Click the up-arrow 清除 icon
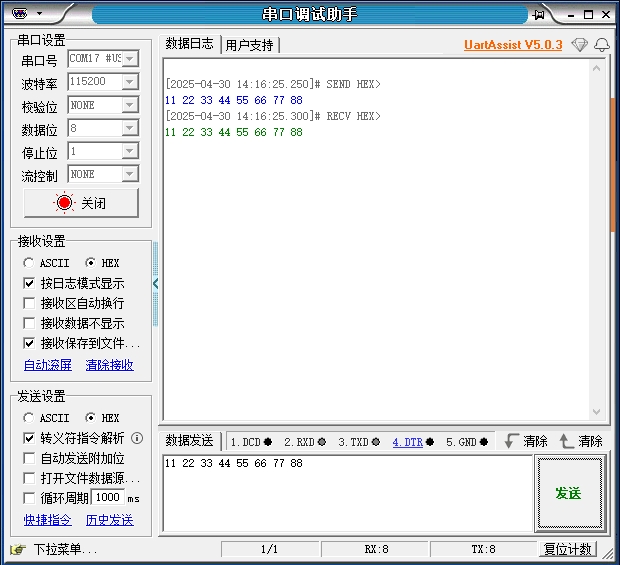Viewport: 620px width, 565px height. [x=567, y=441]
